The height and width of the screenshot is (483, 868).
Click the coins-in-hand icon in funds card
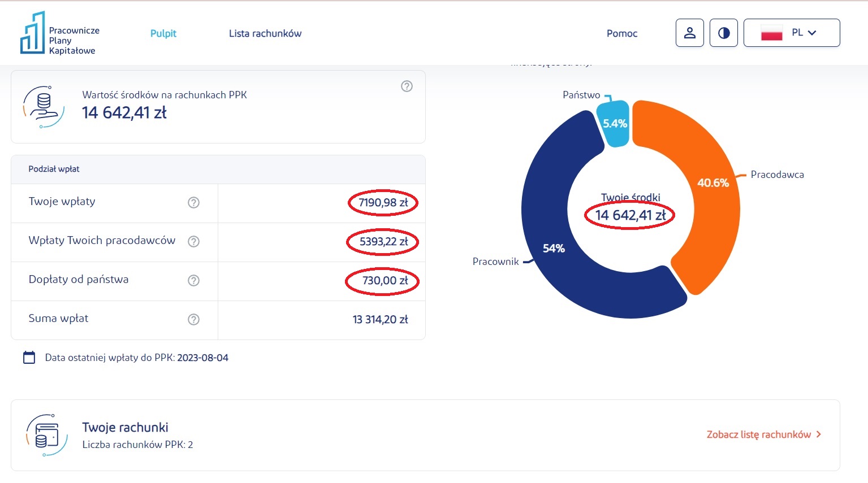point(44,107)
